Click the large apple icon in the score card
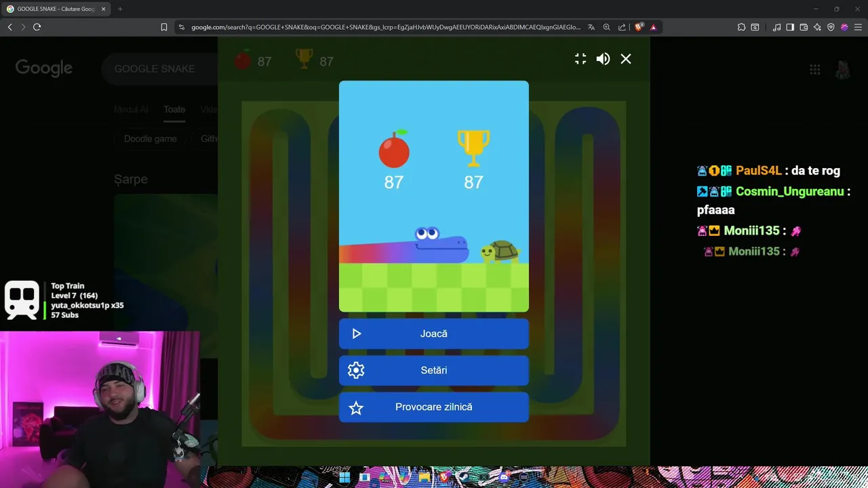The width and height of the screenshot is (868, 488). coord(394,148)
